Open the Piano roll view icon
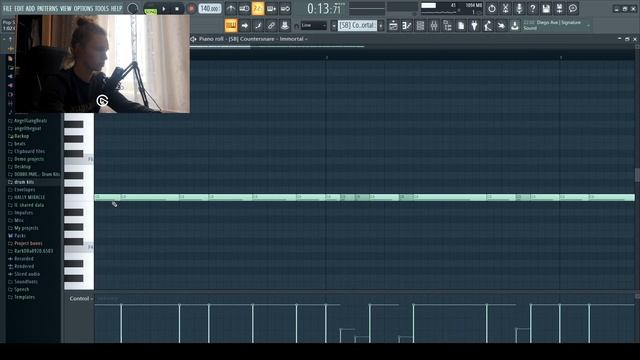 point(407,26)
